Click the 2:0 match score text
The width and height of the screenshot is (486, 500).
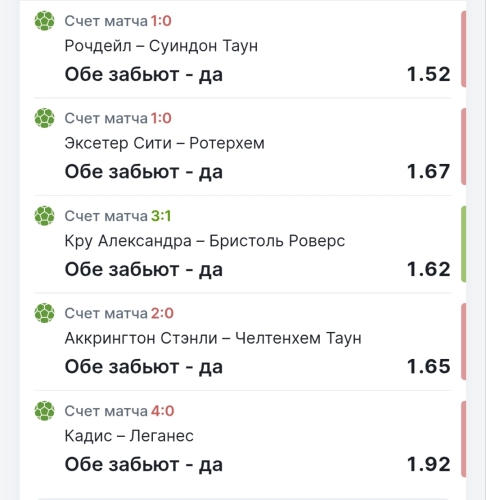click(162, 313)
